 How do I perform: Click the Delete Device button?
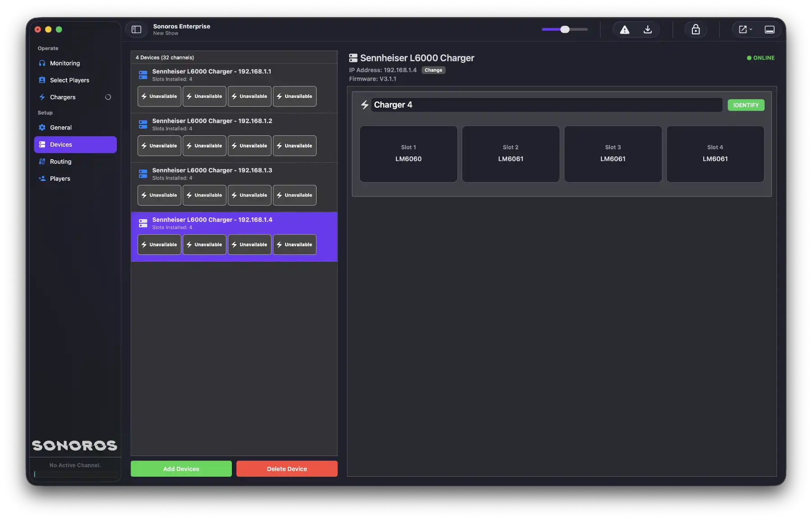point(287,469)
